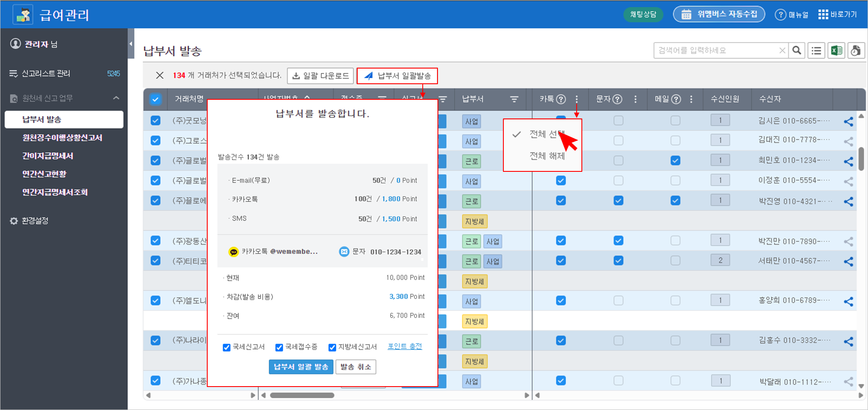868x410 pixels.
Task: Click the share icon in the 최민호 row
Action: coord(848,161)
